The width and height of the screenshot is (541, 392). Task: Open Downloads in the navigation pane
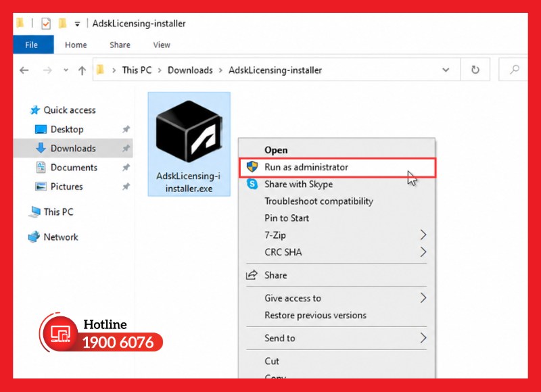coord(73,148)
